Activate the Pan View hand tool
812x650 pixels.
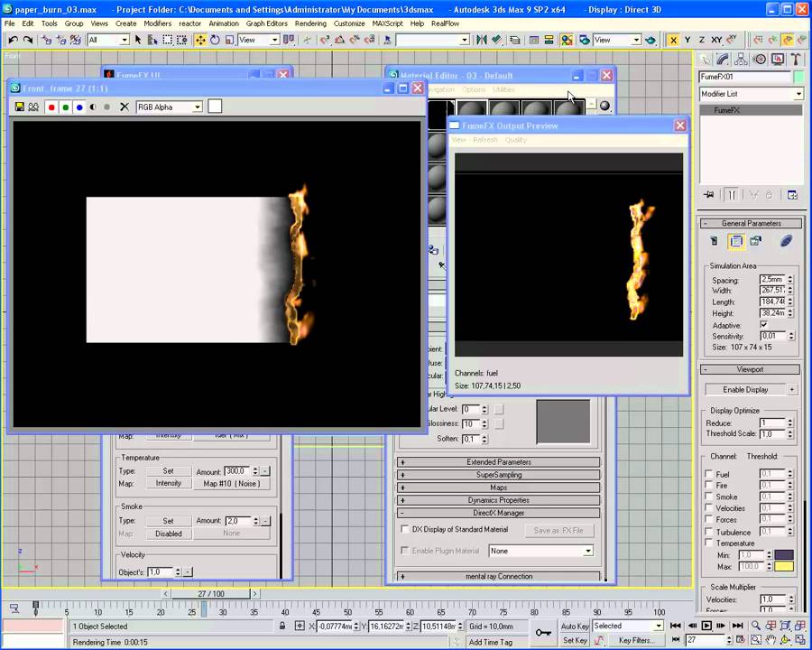(770, 640)
